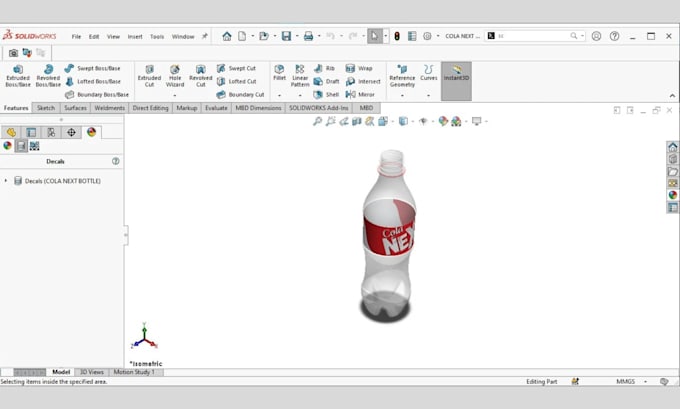Expand the Decals (COLA NEXT BOTTLE) node
Image resolution: width=680 pixels, height=409 pixels.
(6, 180)
